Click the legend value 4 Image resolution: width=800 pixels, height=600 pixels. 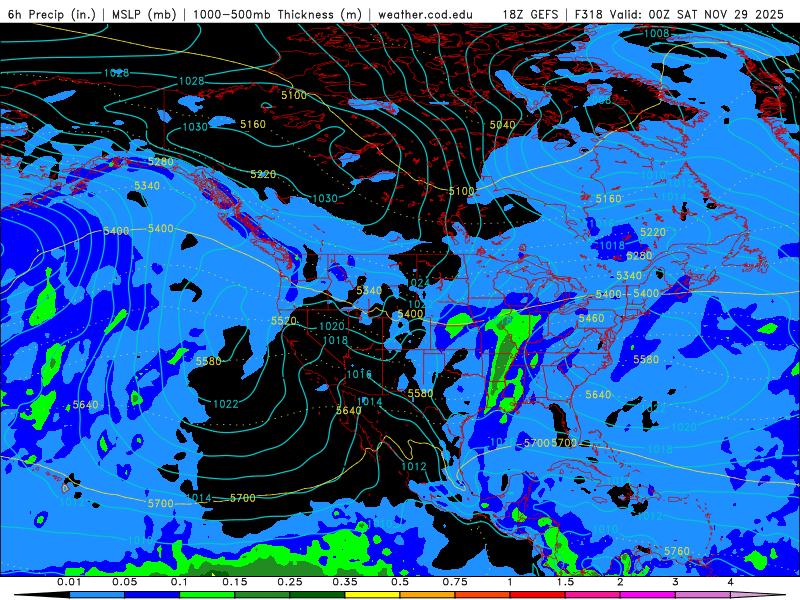click(x=731, y=582)
